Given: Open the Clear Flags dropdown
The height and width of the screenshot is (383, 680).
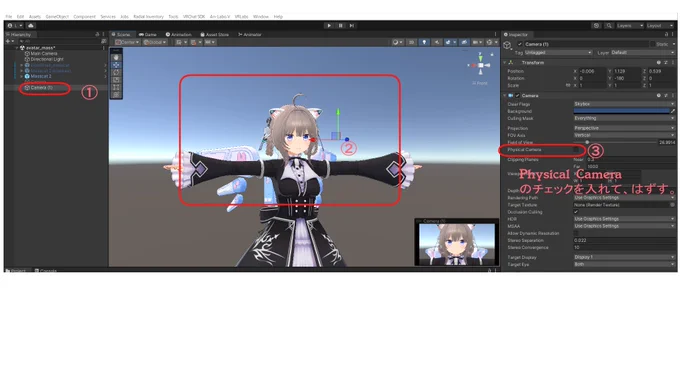Looking at the screenshot, I should click(x=624, y=104).
